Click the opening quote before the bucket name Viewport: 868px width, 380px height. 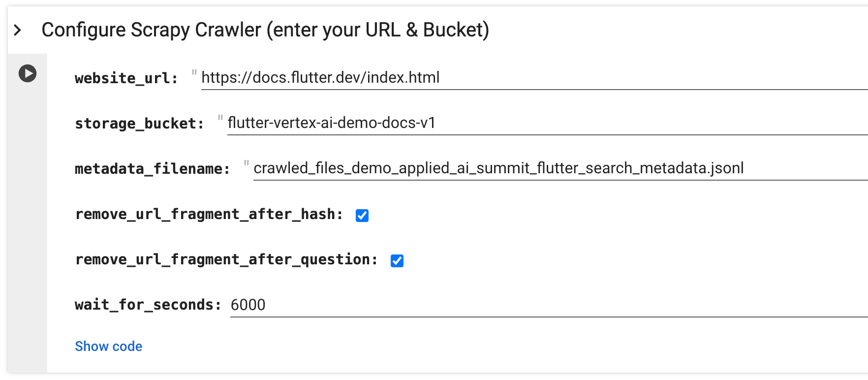(220, 120)
